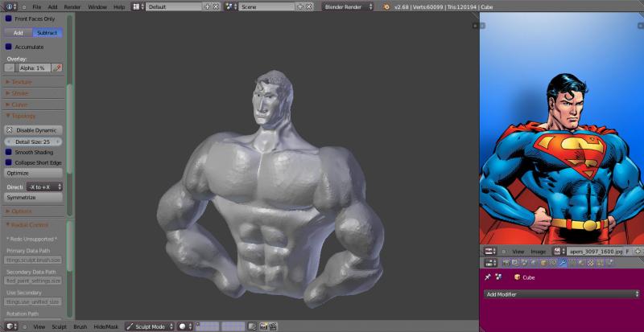Open the Info editor type selector icon

coord(10,6)
